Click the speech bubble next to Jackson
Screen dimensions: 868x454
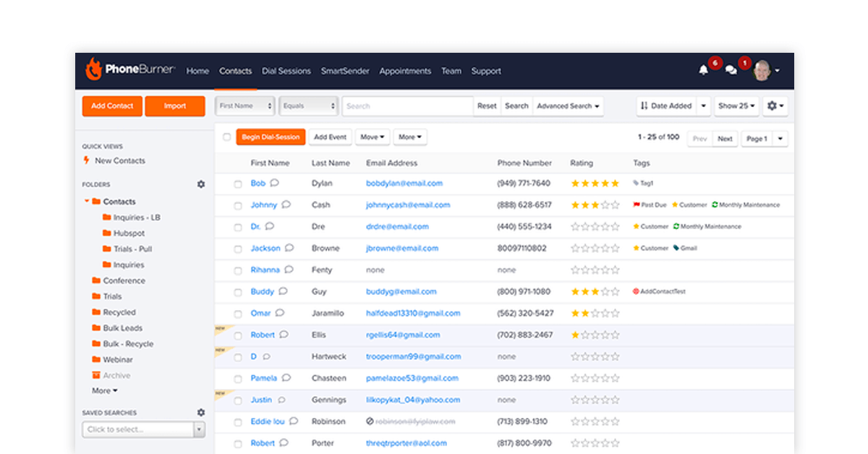tap(289, 248)
